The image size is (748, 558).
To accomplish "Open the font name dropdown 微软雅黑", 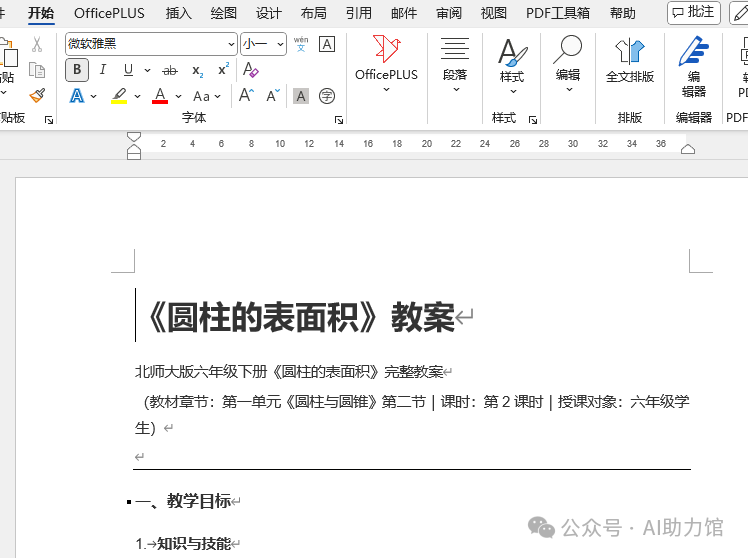I will (232, 44).
